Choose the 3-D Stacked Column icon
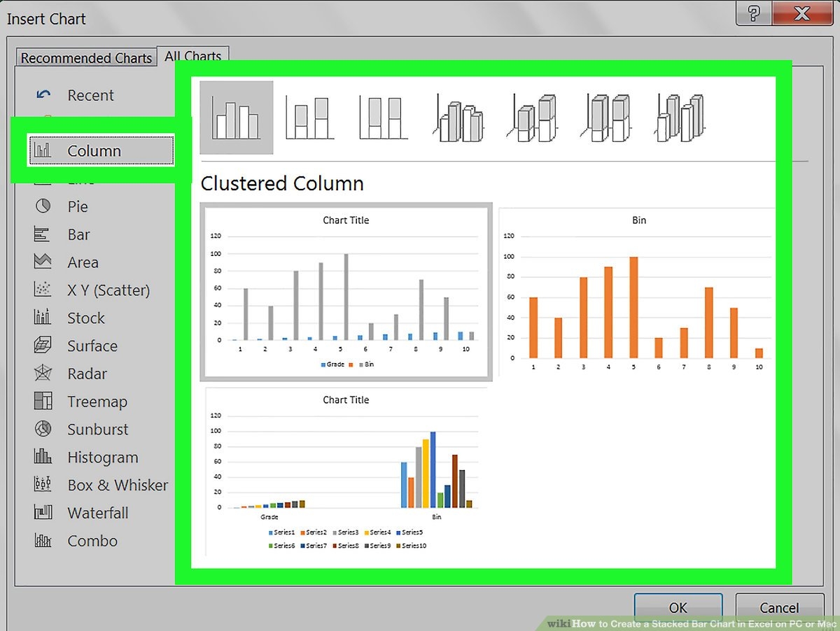 533,118
